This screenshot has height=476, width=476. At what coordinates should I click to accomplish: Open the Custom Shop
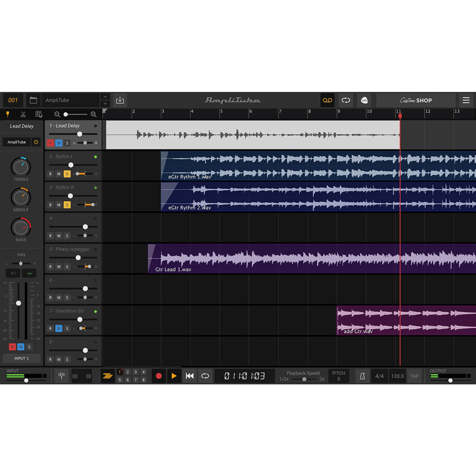coord(416,100)
